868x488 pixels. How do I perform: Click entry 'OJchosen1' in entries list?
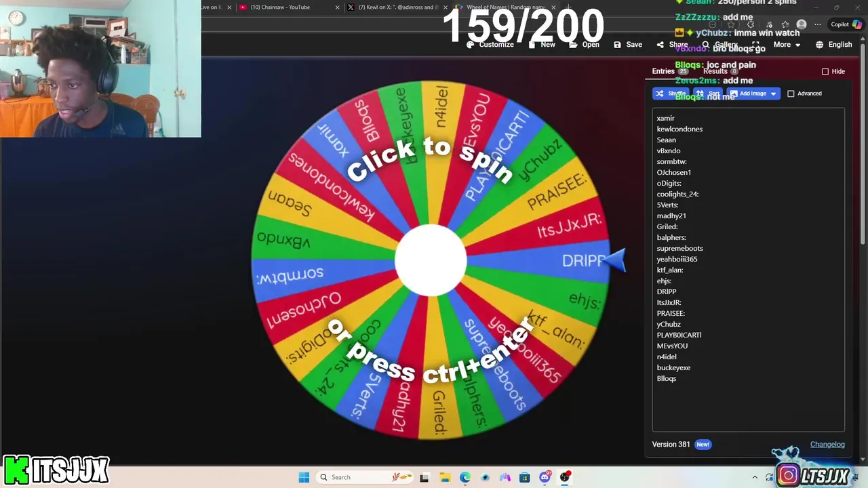[674, 172]
